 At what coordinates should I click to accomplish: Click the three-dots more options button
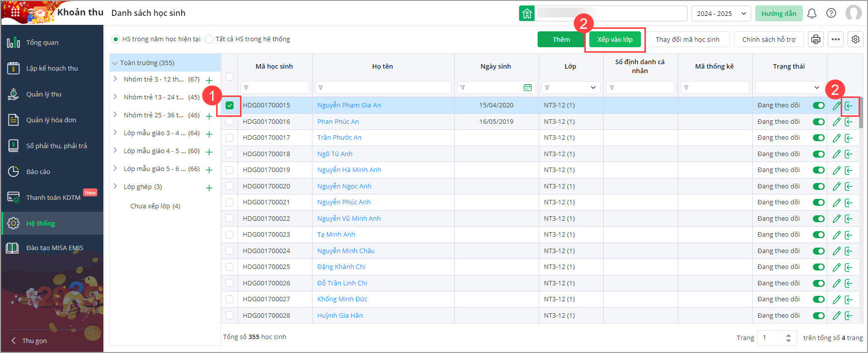pos(836,39)
